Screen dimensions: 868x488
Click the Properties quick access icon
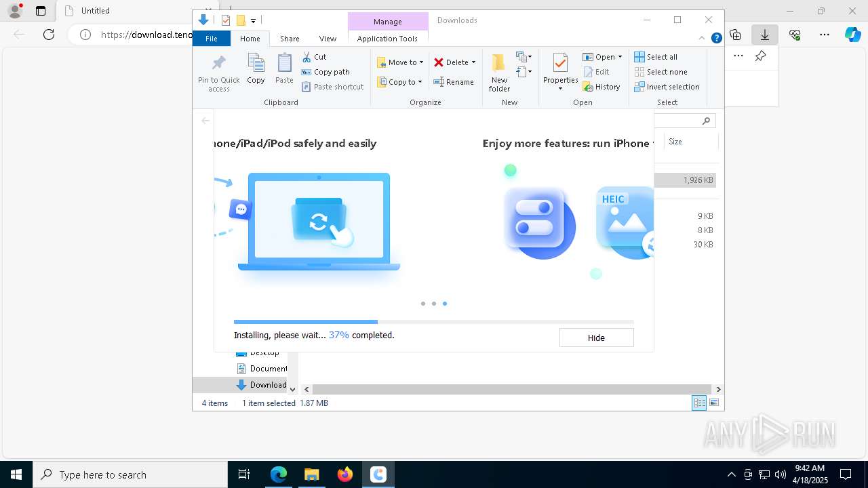(x=226, y=20)
